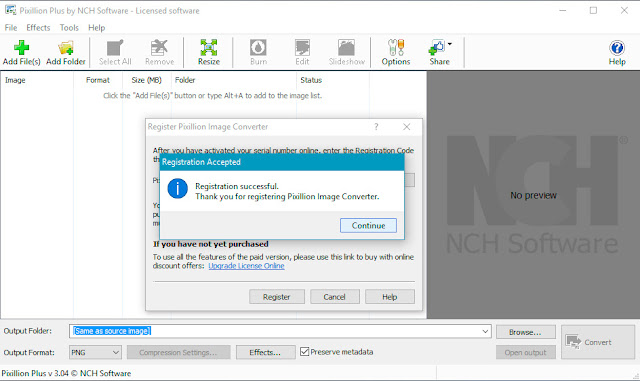The height and width of the screenshot is (381, 640).
Task: Click Continue in Registration Accepted dialog
Action: [x=368, y=225]
